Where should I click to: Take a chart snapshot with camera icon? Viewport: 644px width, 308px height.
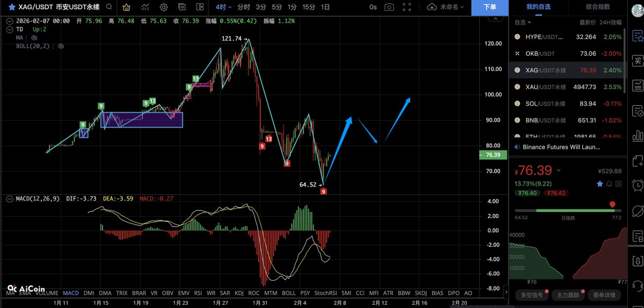(389, 8)
